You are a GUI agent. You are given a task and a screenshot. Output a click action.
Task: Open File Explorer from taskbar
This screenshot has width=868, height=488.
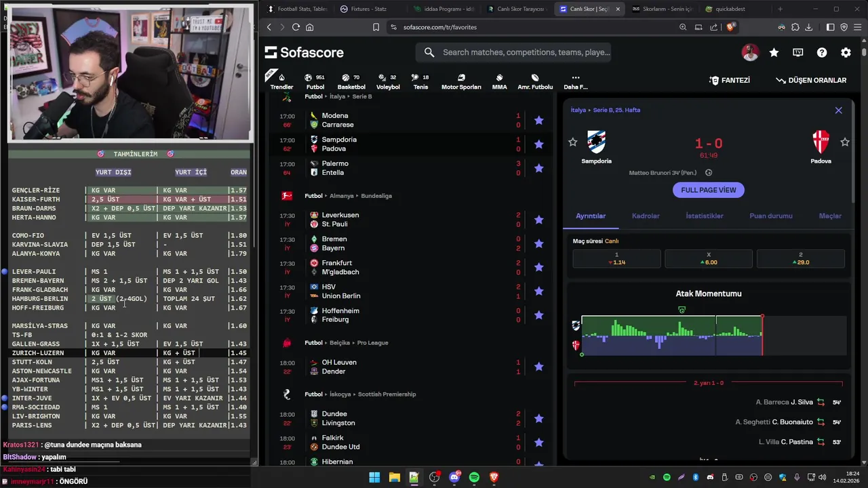point(394,477)
